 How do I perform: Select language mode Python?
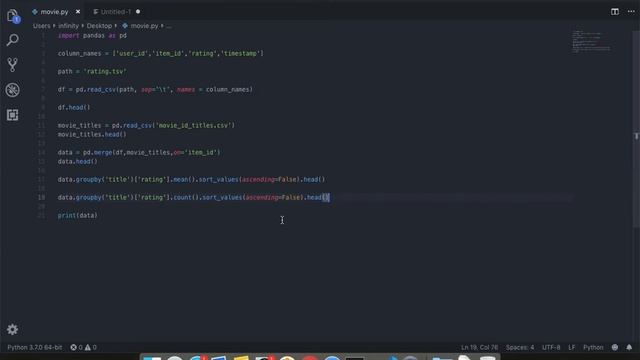click(x=593, y=347)
